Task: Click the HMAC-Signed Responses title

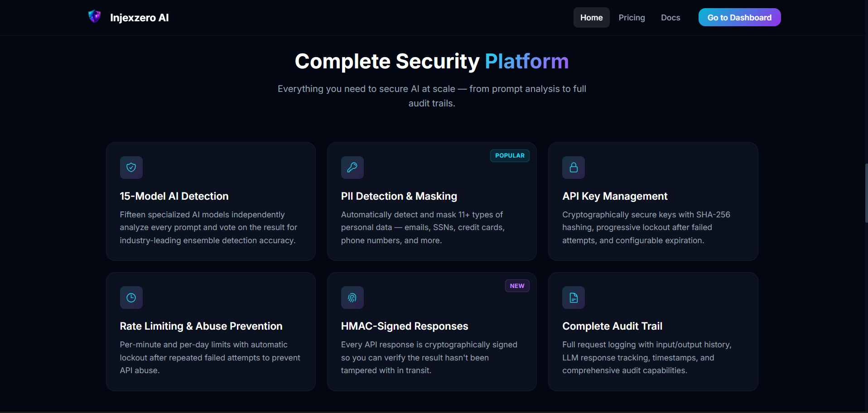Action: (405, 326)
